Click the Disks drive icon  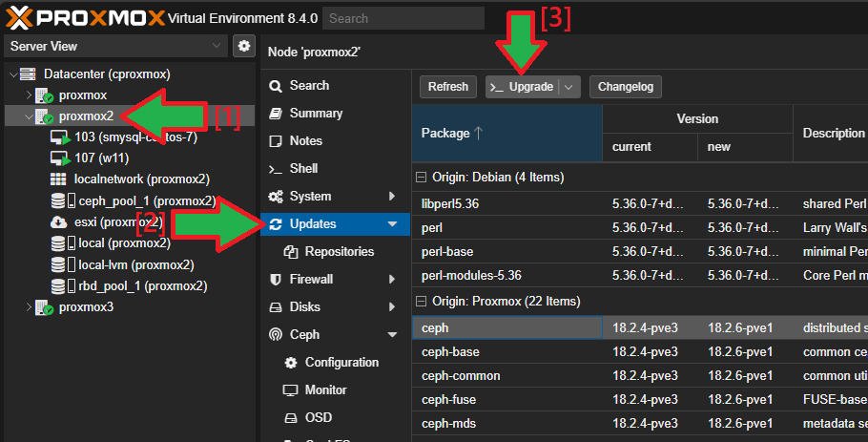275,307
